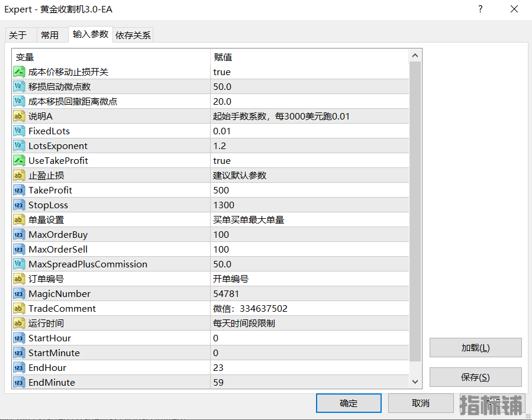The image size is (532, 420).
Task: Click the integer icon beside MaxOrderBuy
Action: pyautogui.click(x=19, y=234)
